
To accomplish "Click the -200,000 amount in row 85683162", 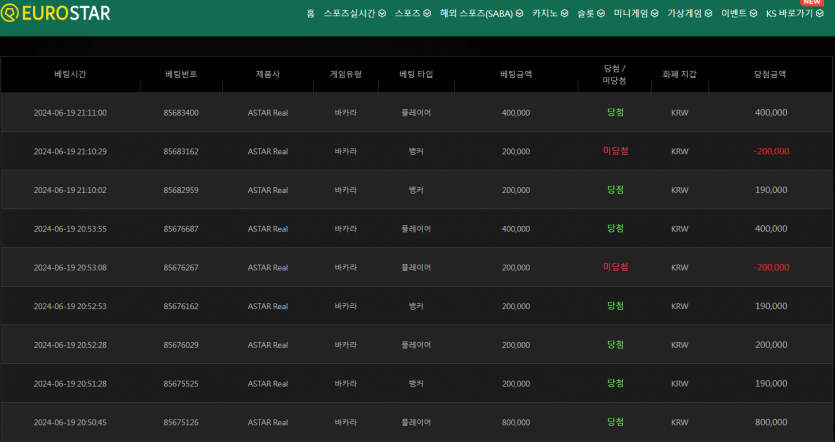I will 771,151.
